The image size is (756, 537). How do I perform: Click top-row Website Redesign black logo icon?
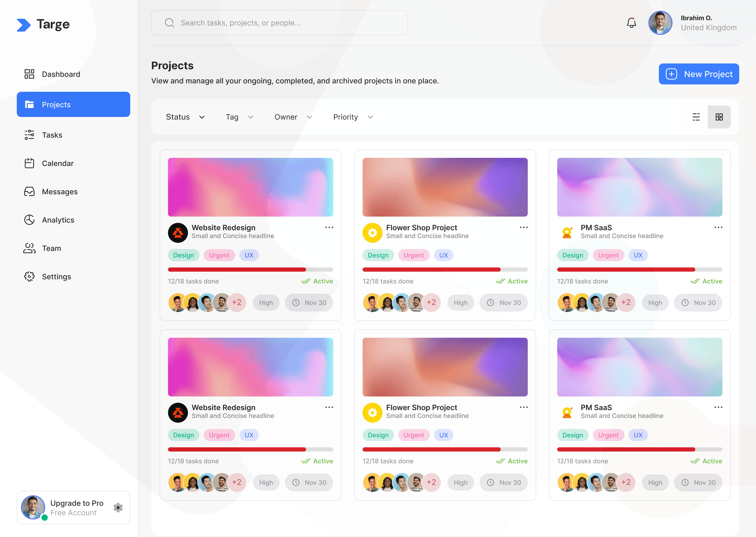click(178, 232)
